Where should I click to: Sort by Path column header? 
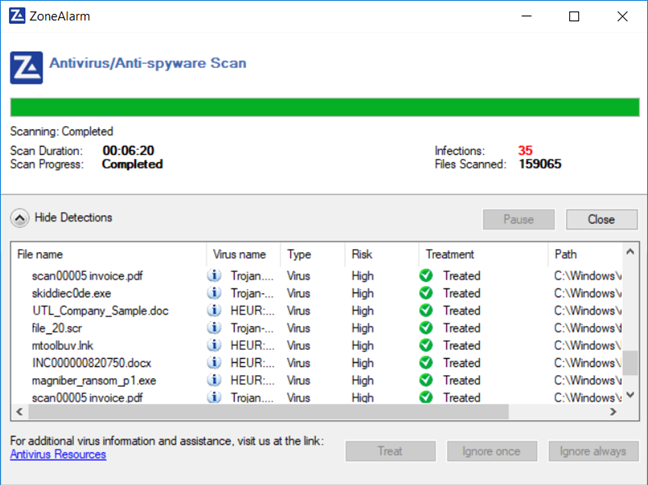[x=585, y=254]
